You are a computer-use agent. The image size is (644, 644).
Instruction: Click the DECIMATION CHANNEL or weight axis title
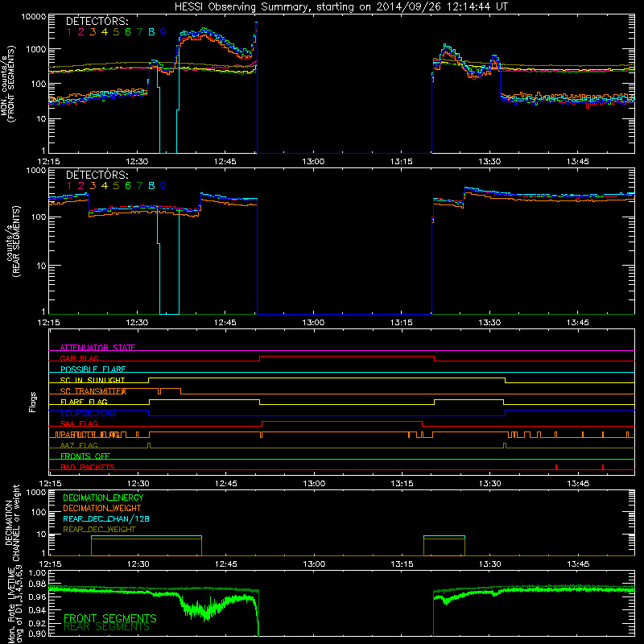(12, 522)
